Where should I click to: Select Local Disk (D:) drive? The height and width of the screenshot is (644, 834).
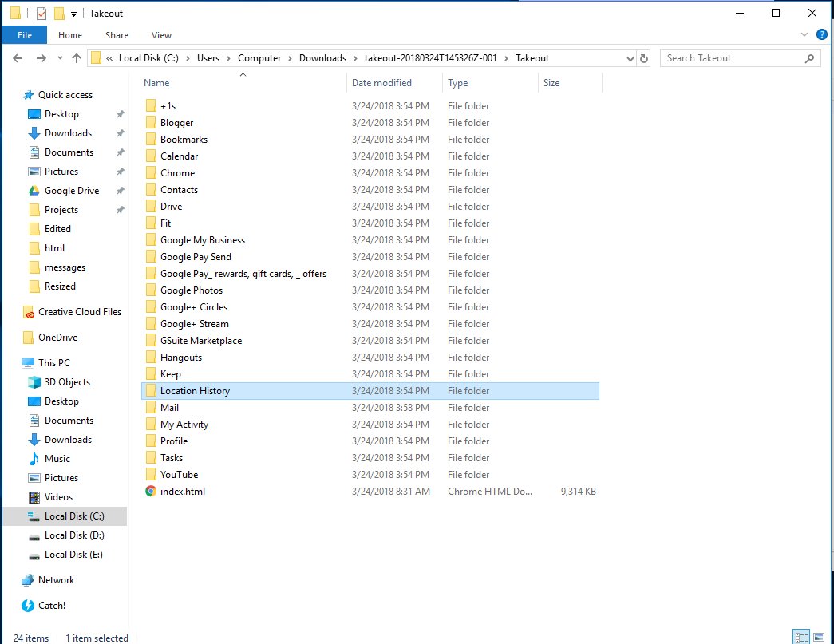(x=74, y=535)
